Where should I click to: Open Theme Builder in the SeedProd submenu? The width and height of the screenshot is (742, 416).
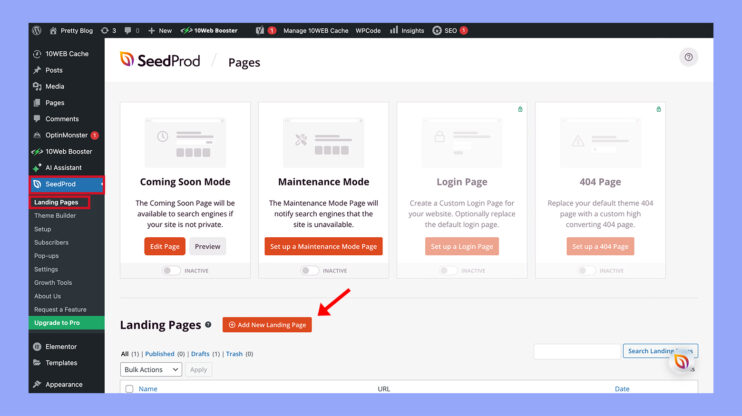[x=55, y=215]
